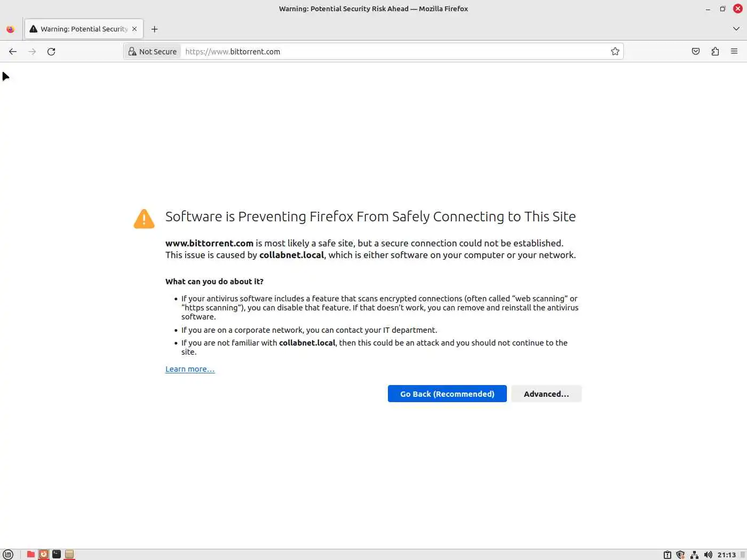Click the notification tray icon beside shield

(x=667, y=555)
